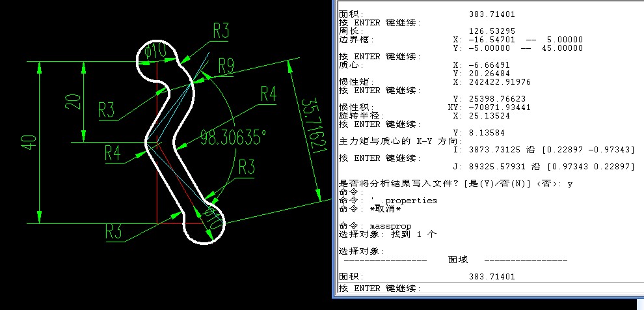Select principal moment I value 3873.73125
Image resolution: width=644 pixels, height=310 pixels.
pyautogui.click(x=494, y=150)
